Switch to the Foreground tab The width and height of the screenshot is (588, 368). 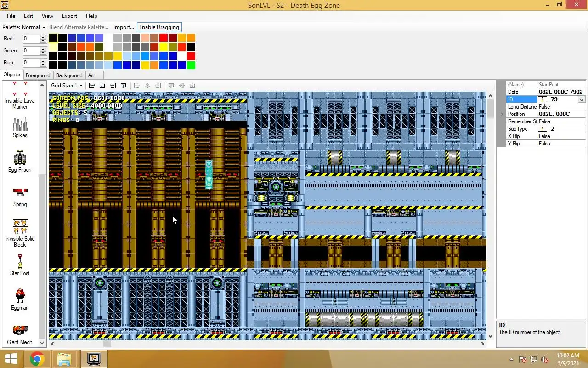click(38, 75)
